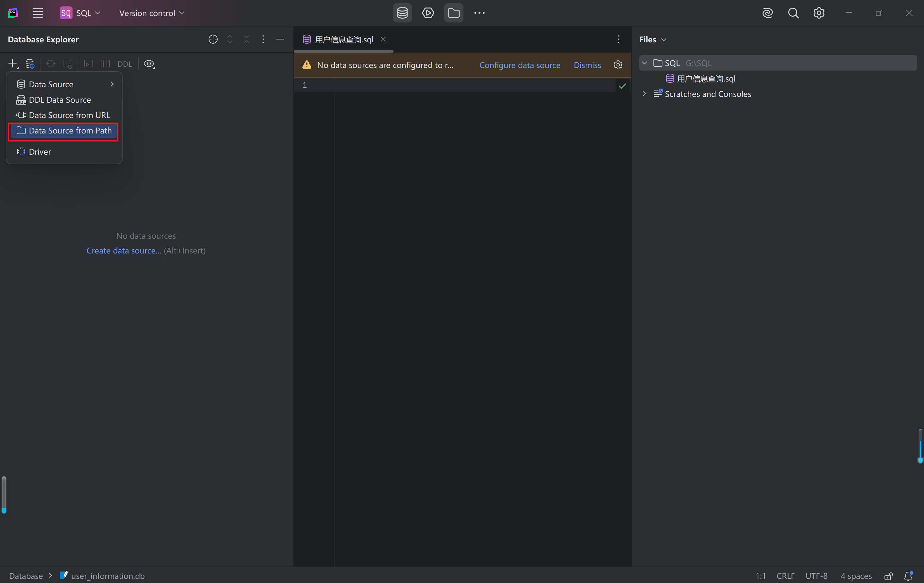Click the Data Source Properties icon
The height and width of the screenshot is (583, 924).
pyautogui.click(x=30, y=64)
